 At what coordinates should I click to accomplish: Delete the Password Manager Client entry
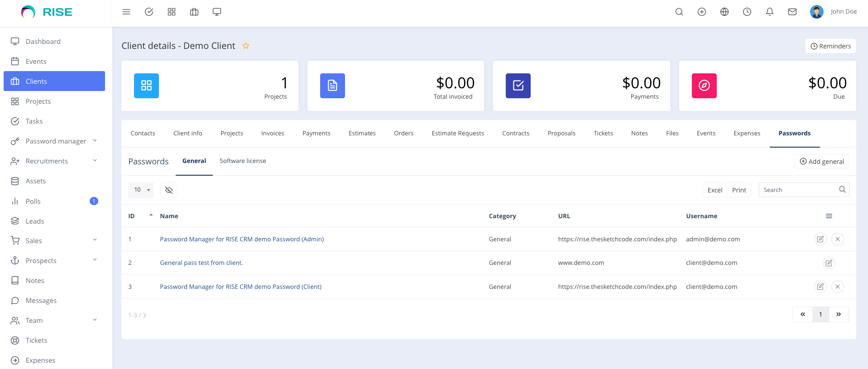837,287
